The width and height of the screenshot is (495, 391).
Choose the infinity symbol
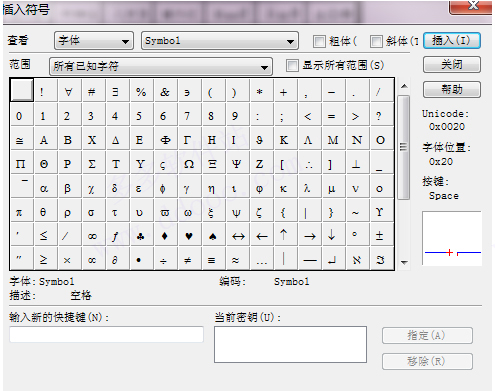click(x=93, y=236)
